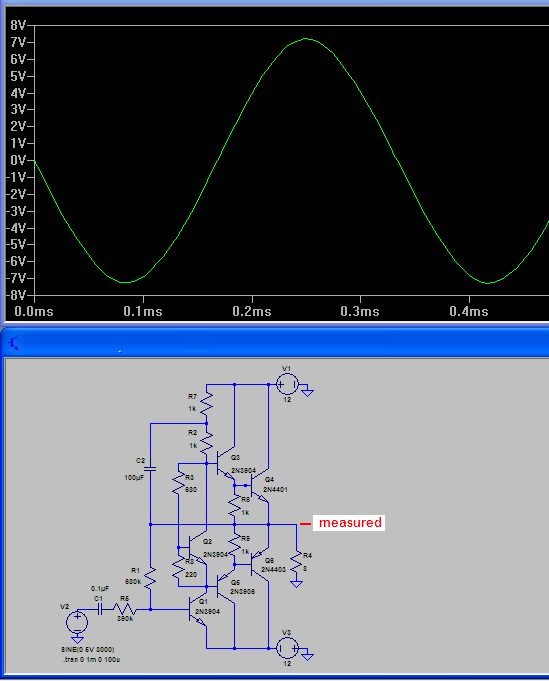Click the red 'measured' label
This screenshot has height=681, width=549.
coord(350,522)
